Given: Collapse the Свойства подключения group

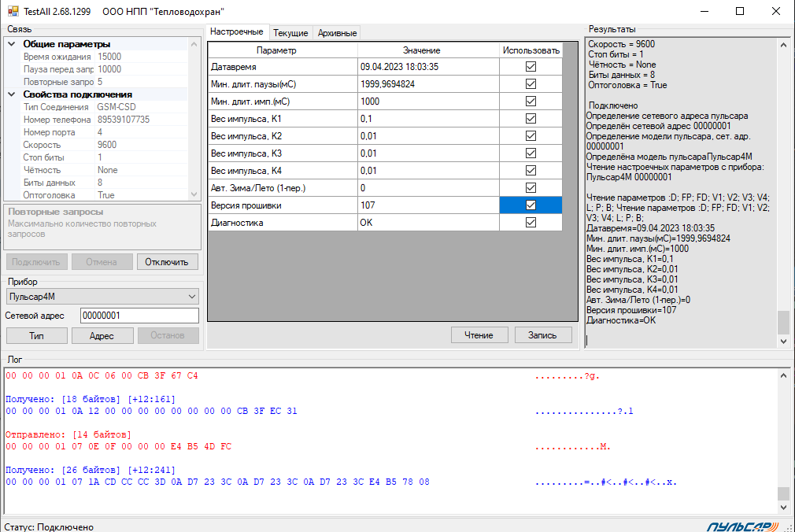Looking at the screenshot, I should [12, 94].
